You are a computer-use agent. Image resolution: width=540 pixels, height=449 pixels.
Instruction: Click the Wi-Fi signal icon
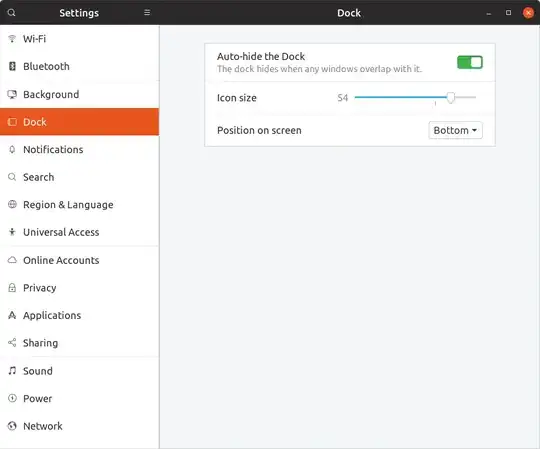coord(12,39)
